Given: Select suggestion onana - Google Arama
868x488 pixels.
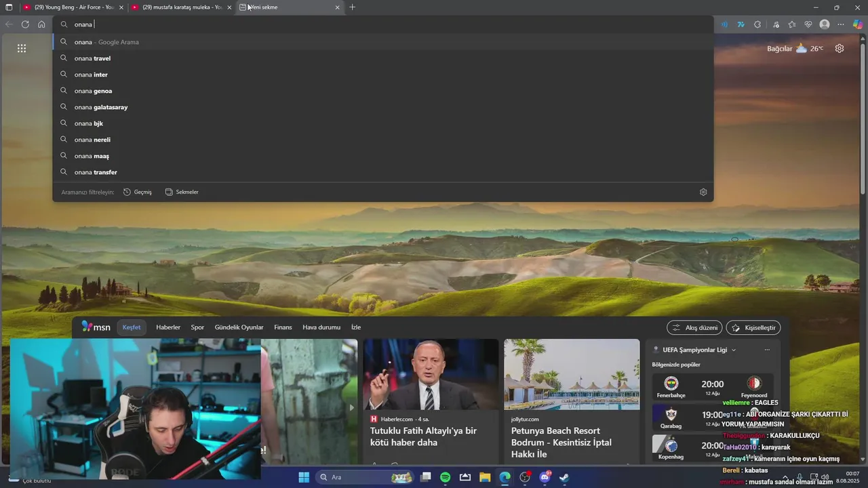Looking at the screenshot, I should (x=383, y=42).
